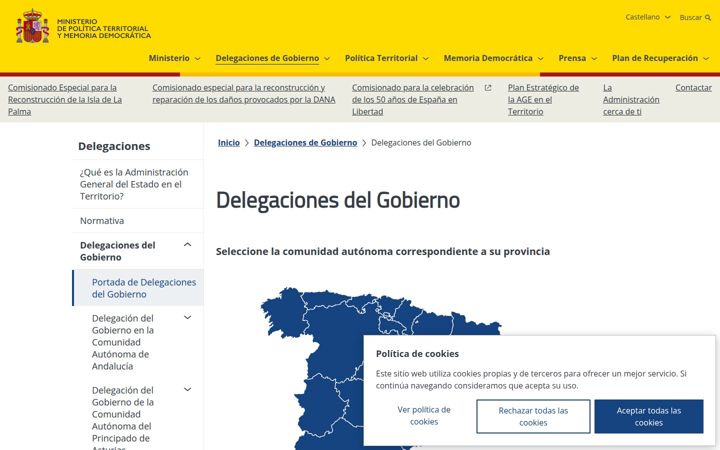Expand the Política Territorial menu
Screen dimensions: 720x450
point(387,58)
